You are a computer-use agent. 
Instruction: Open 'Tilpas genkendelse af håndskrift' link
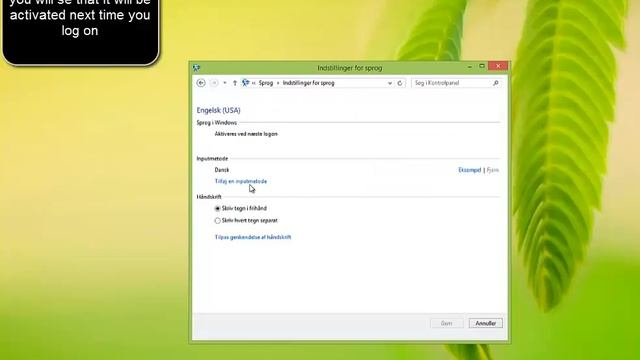click(253, 237)
